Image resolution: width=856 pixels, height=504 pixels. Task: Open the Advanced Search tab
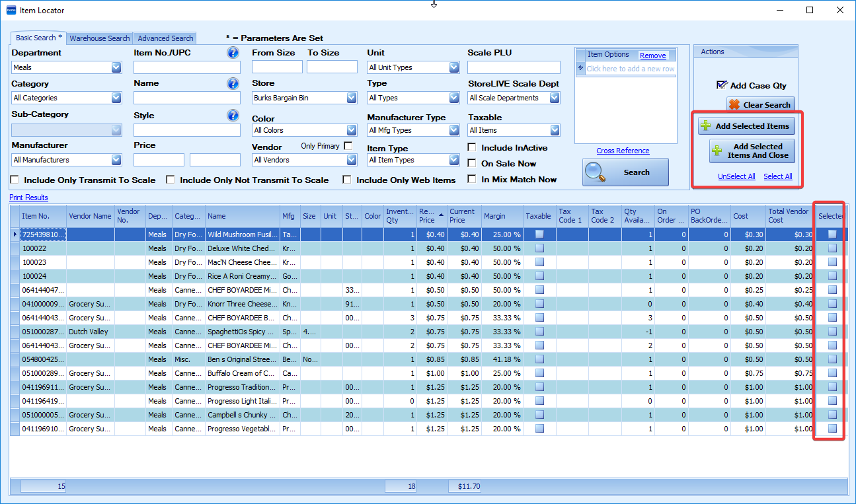(x=165, y=38)
